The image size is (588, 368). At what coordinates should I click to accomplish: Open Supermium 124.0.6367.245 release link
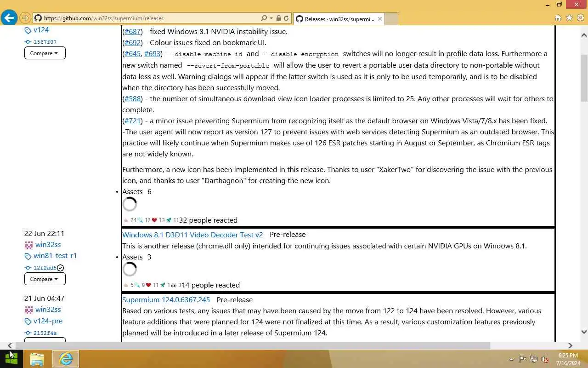(x=166, y=299)
